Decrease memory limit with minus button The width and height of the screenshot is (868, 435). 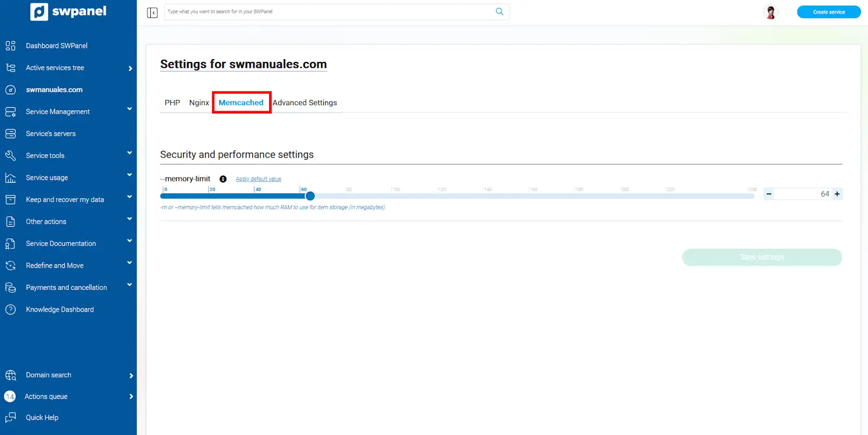769,194
